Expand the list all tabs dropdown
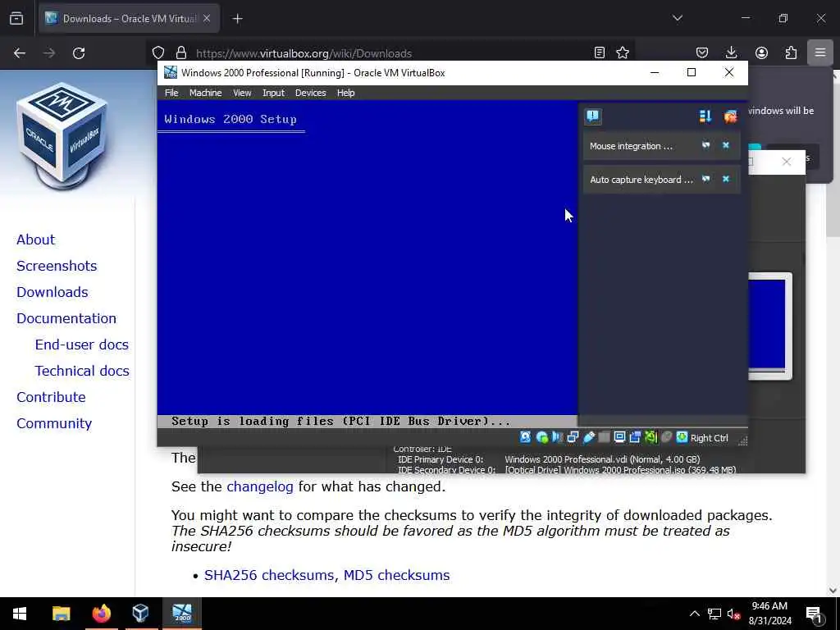This screenshot has height=630, width=840. [677, 18]
